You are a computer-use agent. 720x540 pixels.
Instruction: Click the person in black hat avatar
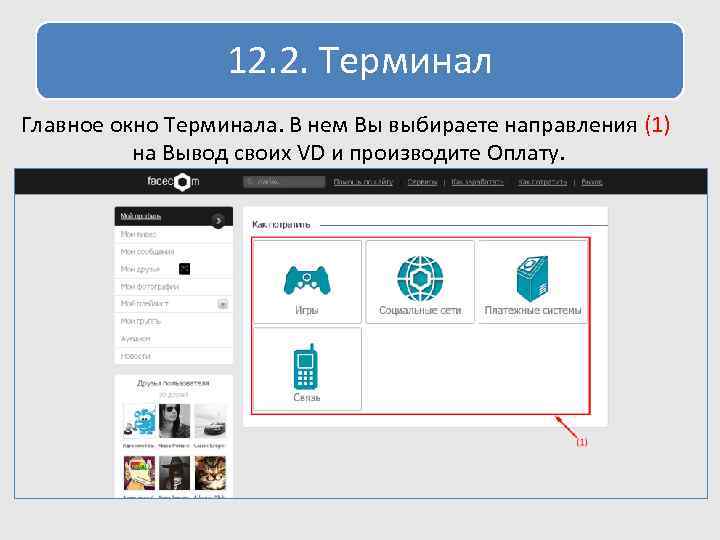click(174, 473)
